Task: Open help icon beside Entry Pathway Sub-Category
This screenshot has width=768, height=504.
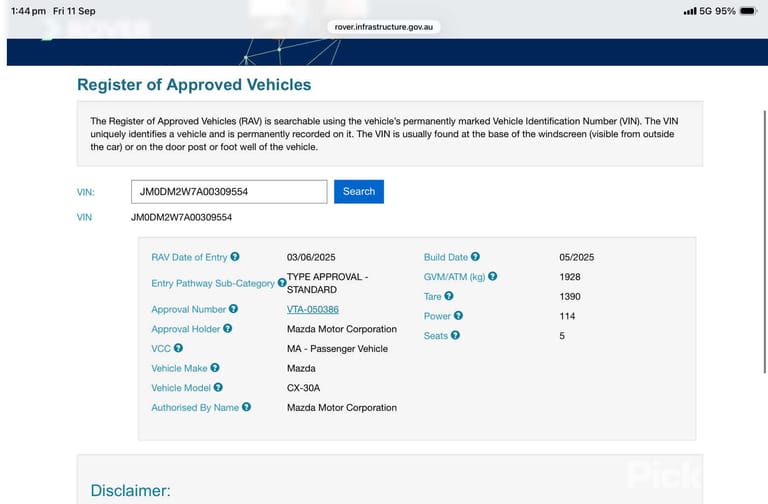Action: pos(282,283)
